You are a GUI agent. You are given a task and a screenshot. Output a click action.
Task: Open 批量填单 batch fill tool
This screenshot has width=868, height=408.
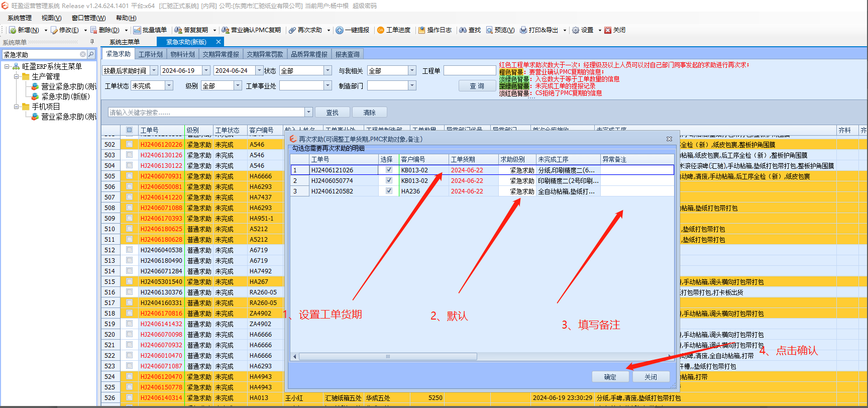pyautogui.click(x=150, y=30)
